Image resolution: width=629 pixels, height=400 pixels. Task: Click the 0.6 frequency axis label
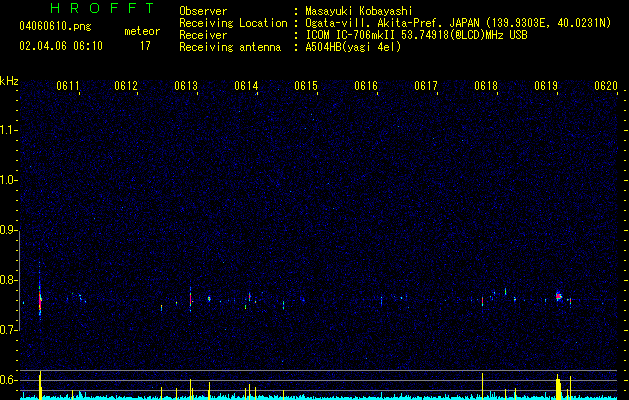click(x=9, y=380)
